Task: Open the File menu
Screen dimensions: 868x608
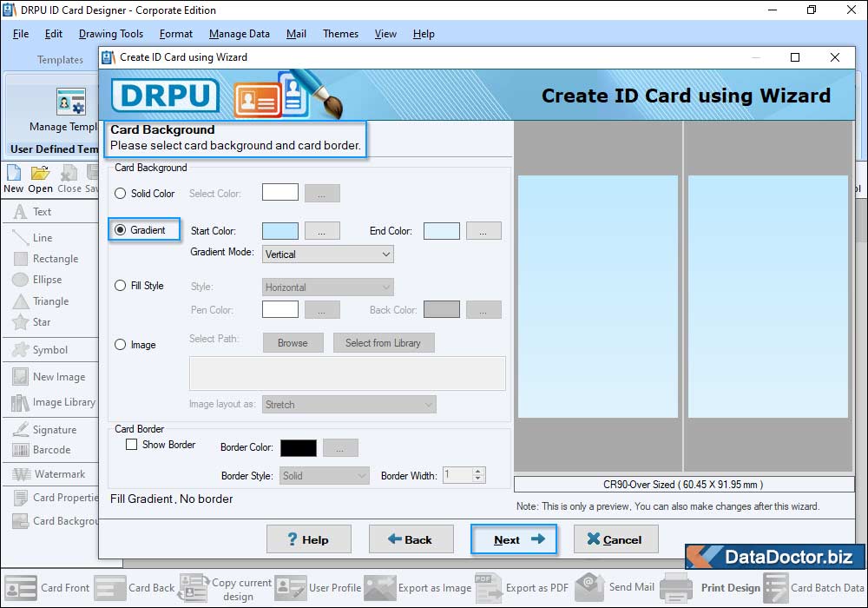Action: pos(21,34)
